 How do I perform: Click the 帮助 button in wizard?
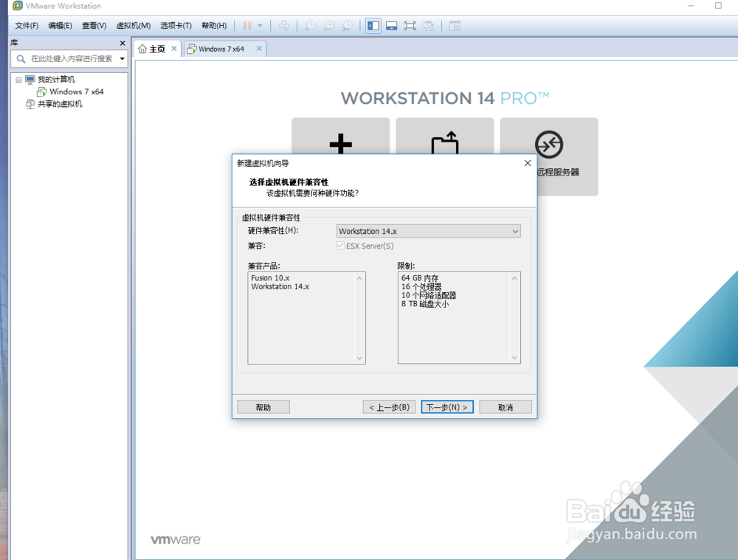pyautogui.click(x=263, y=407)
